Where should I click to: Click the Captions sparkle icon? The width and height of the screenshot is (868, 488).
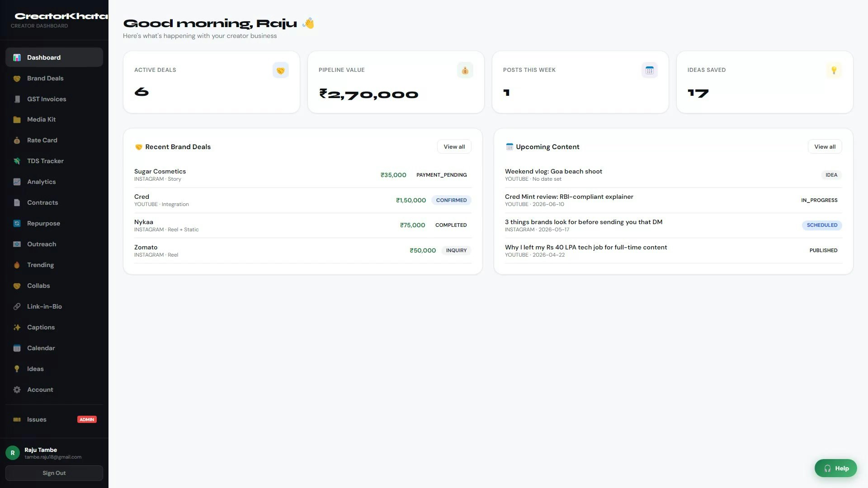(17, 327)
